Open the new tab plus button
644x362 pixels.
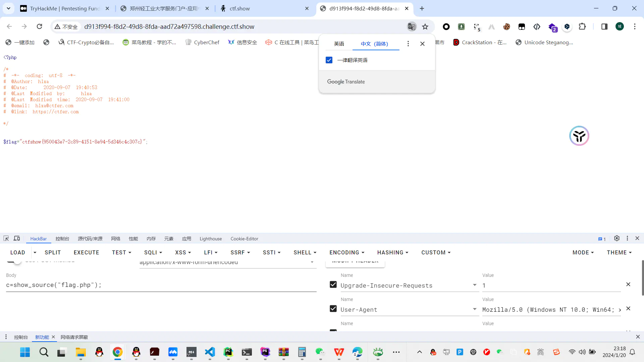pos(422,8)
